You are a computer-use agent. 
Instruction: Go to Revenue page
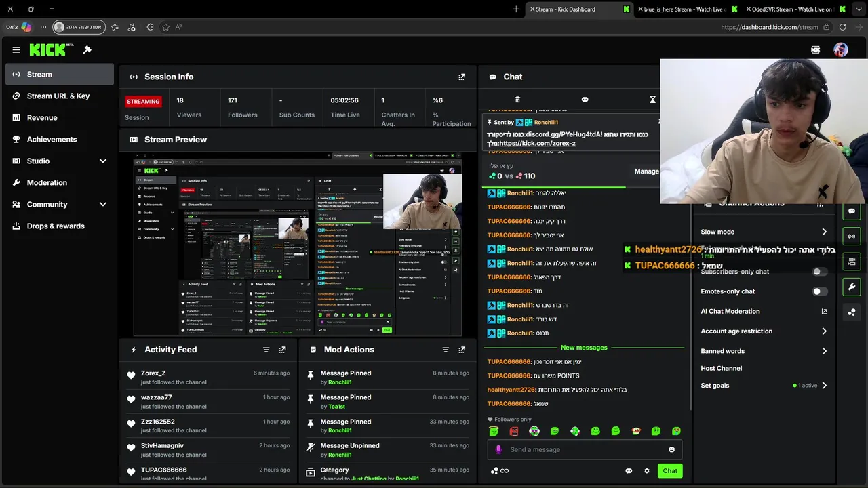[60, 117]
